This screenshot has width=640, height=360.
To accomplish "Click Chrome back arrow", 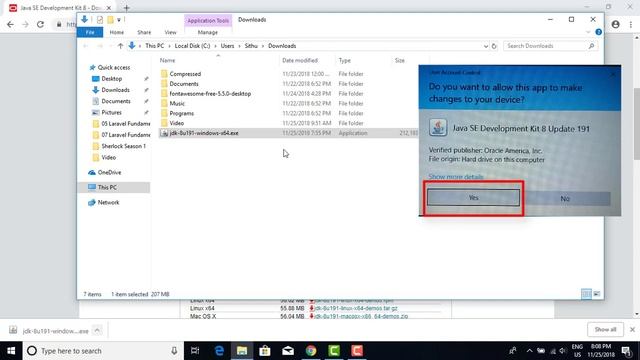I will 10,24.
